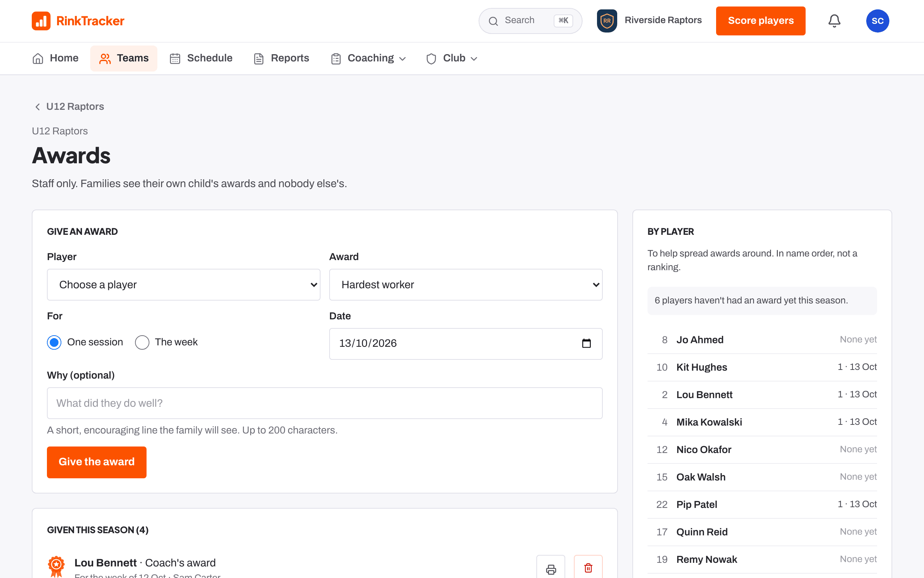Select Jo Ahmed in the By Player list
924x578 pixels.
point(762,340)
